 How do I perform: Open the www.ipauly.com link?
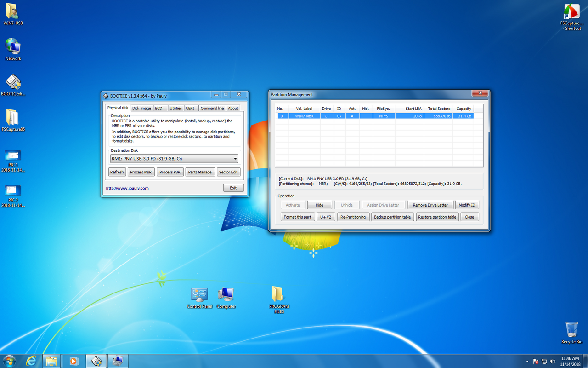click(127, 188)
